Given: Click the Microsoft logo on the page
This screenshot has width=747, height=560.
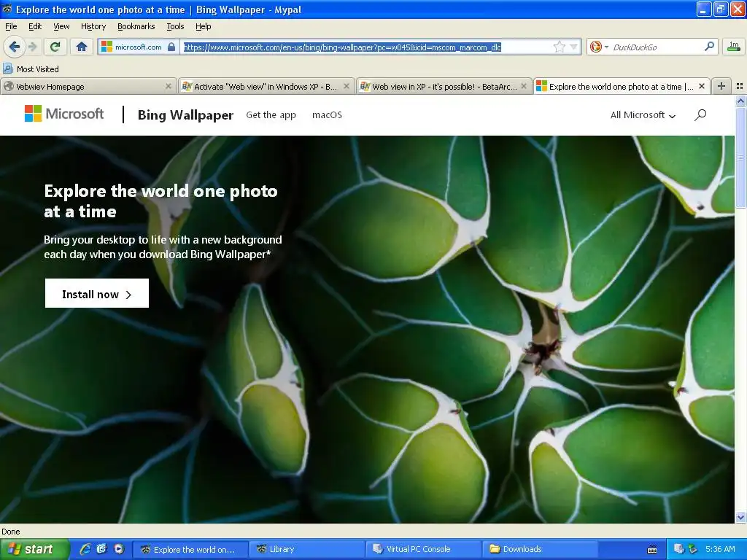Looking at the screenshot, I should (64, 113).
